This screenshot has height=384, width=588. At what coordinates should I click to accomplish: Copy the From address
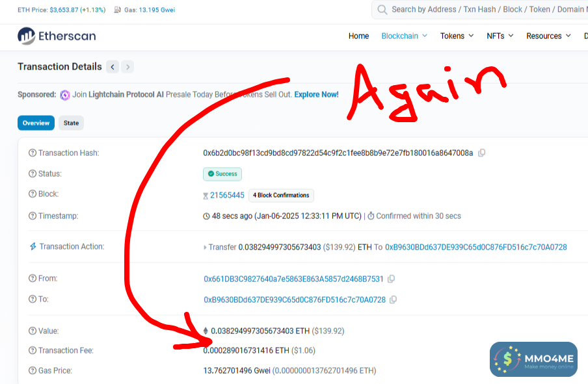pyautogui.click(x=391, y=279)
